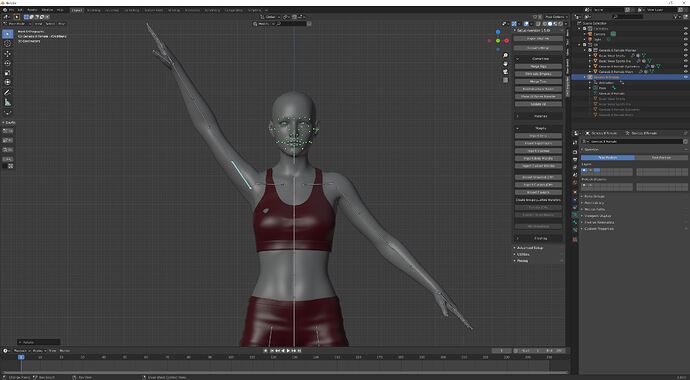Click the blue Z axis gizmo ball
Viewport: 690px width, 380px height.
(x=498, y=32)
